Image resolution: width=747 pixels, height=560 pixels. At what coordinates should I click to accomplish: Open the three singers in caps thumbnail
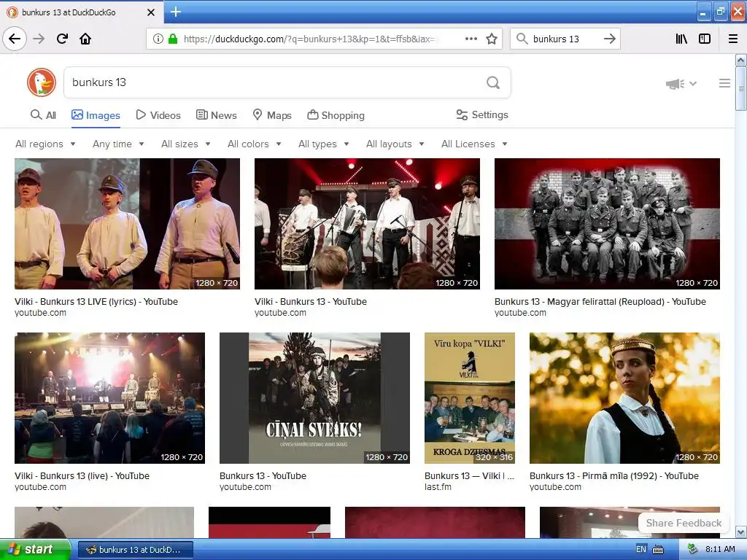[127, 224]
